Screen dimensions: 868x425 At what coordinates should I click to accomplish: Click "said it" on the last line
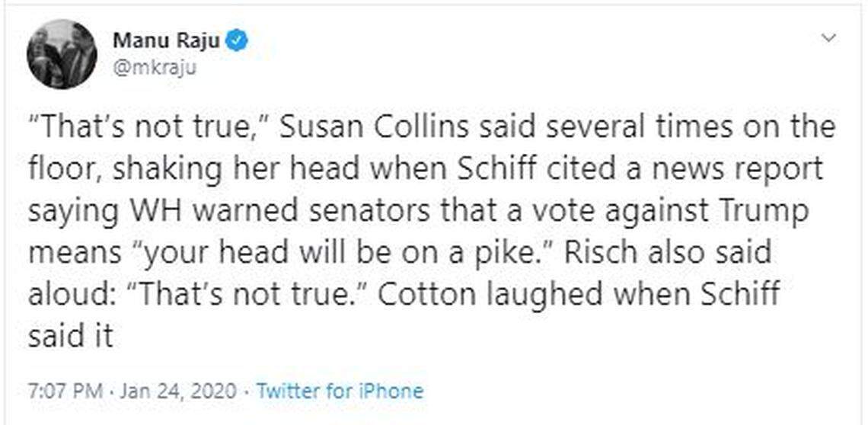tap(70, 336)
